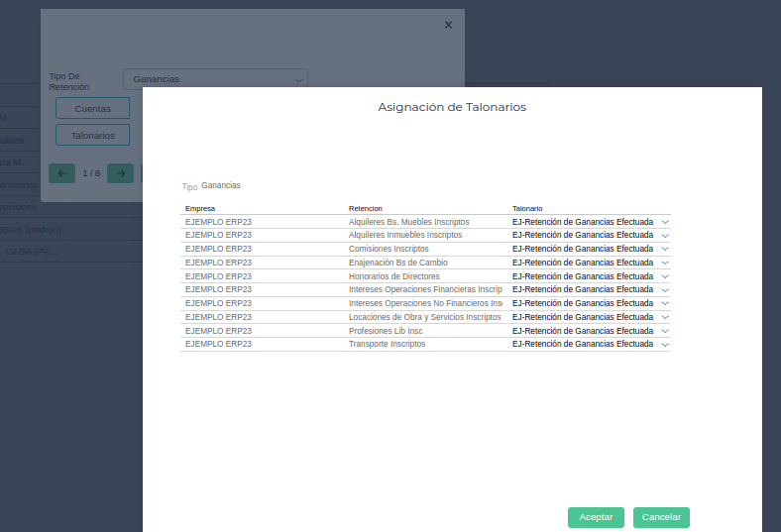Select the Profesiones Lib Insc cell
Image resolution: width=781 pixels, height=532 pixels.
coord(386,331)
